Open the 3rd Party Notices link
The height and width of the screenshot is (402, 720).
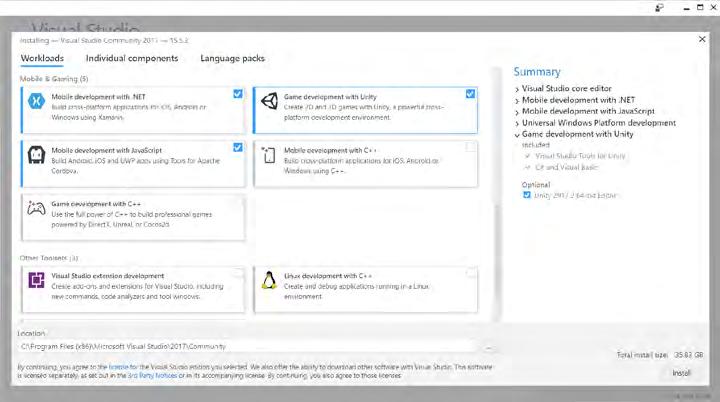pos(152,375)
